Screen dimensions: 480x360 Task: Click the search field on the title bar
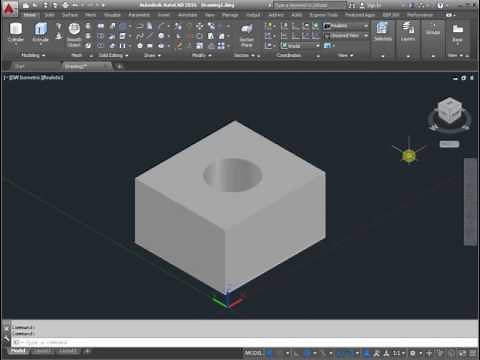309,5
